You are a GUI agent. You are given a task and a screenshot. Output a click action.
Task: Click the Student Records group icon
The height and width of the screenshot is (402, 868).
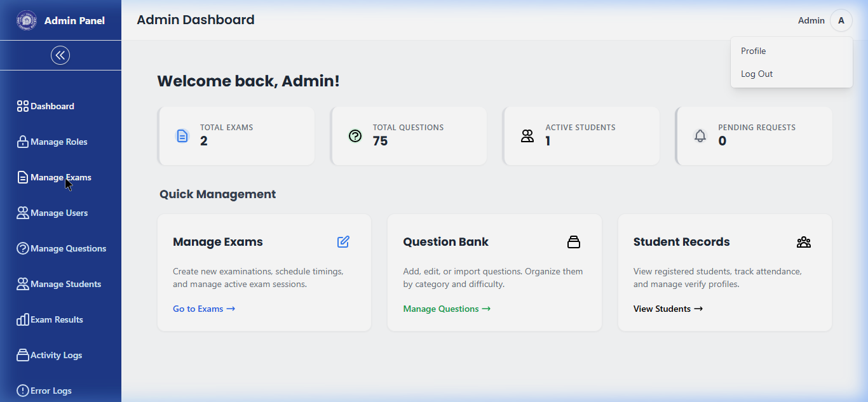coord(804,242)
